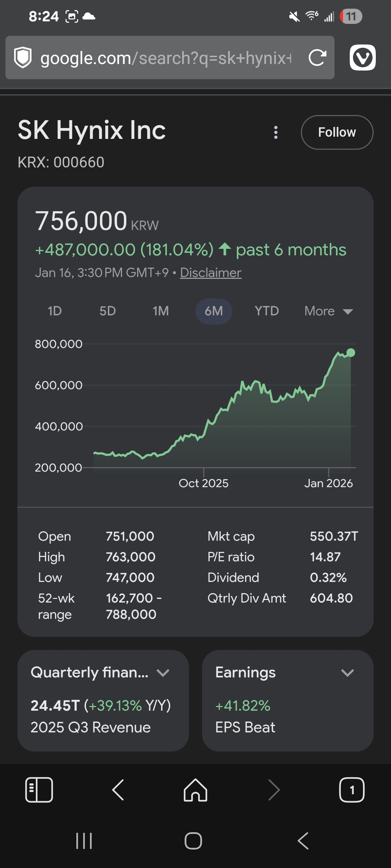Open Android recent apps button
The width and height of the screenshot is (391, 868).
(x=84, y=841)
